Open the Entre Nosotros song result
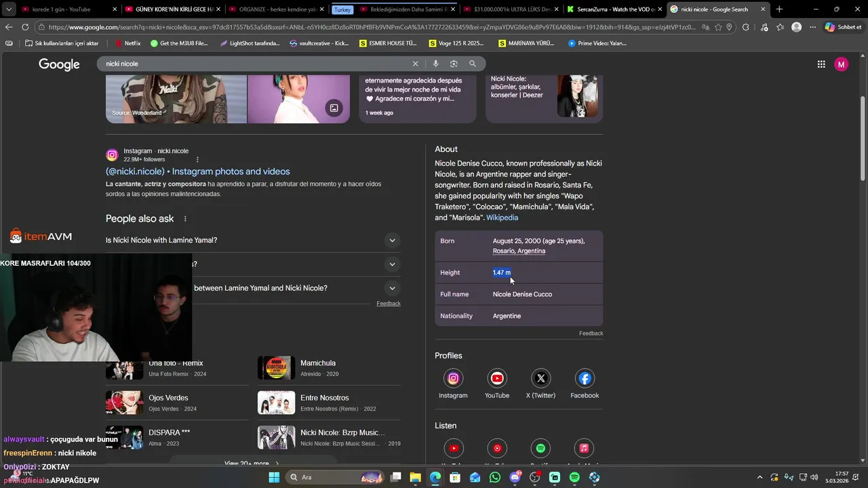 (329, 403)
